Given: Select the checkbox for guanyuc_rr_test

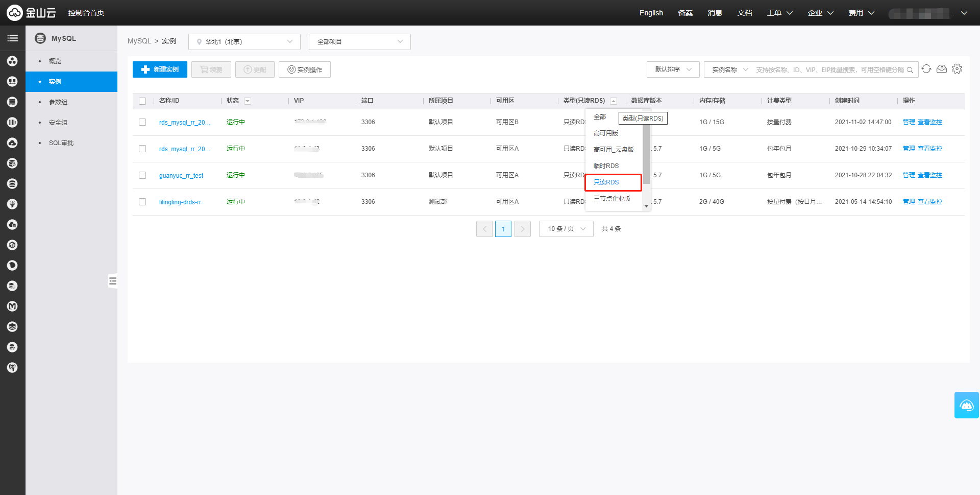Looking at the screenshot, I should pyautogui.click(x=142, y=175).
